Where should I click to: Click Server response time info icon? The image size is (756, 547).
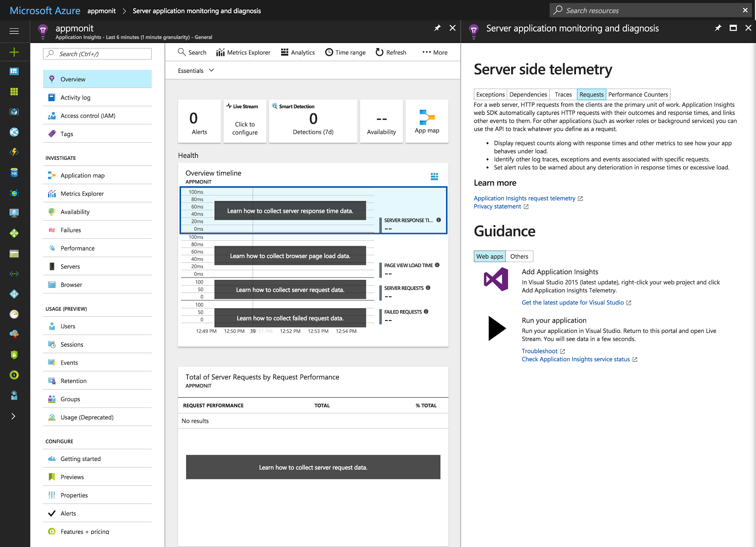pyautogui.click(x=438, y=220)
